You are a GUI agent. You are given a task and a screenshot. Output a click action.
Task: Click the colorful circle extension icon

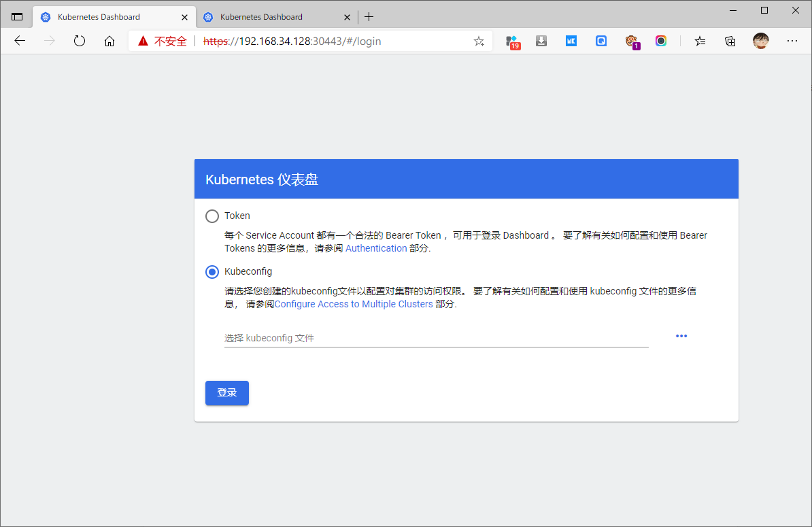(661, 41)
